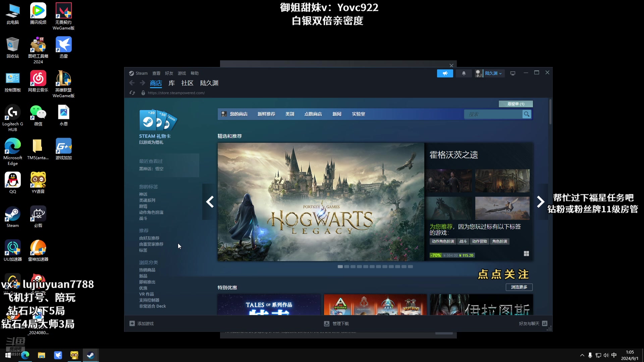Go back with the Steam back arrow

(132, 83)
